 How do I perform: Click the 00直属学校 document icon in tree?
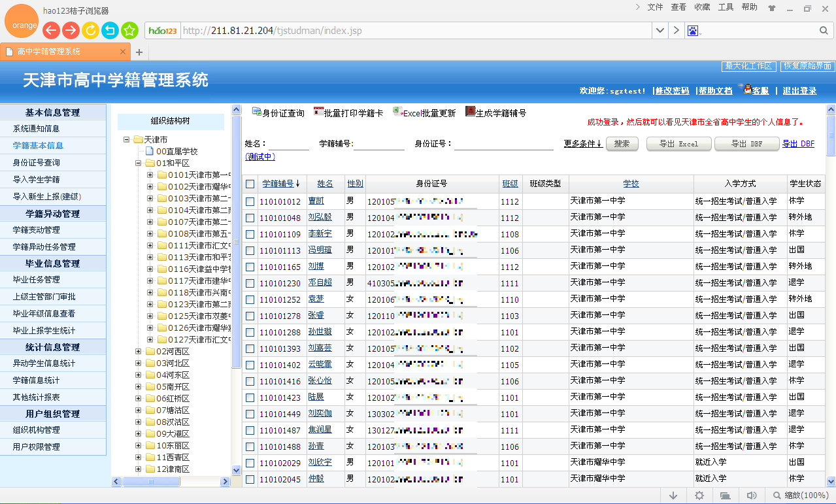149,151
